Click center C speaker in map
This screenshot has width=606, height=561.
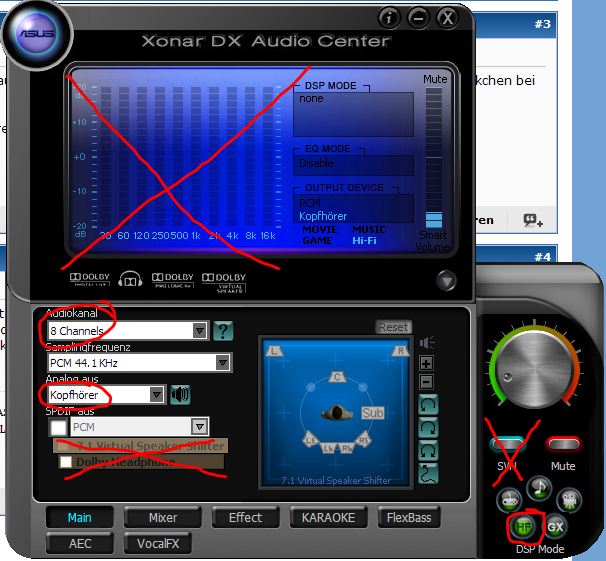click(337, 377)
